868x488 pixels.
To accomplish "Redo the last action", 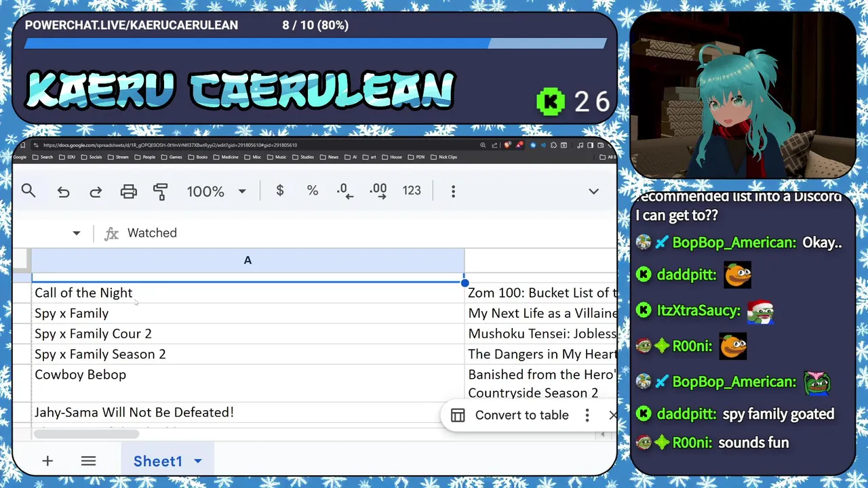I will [96, 192].
